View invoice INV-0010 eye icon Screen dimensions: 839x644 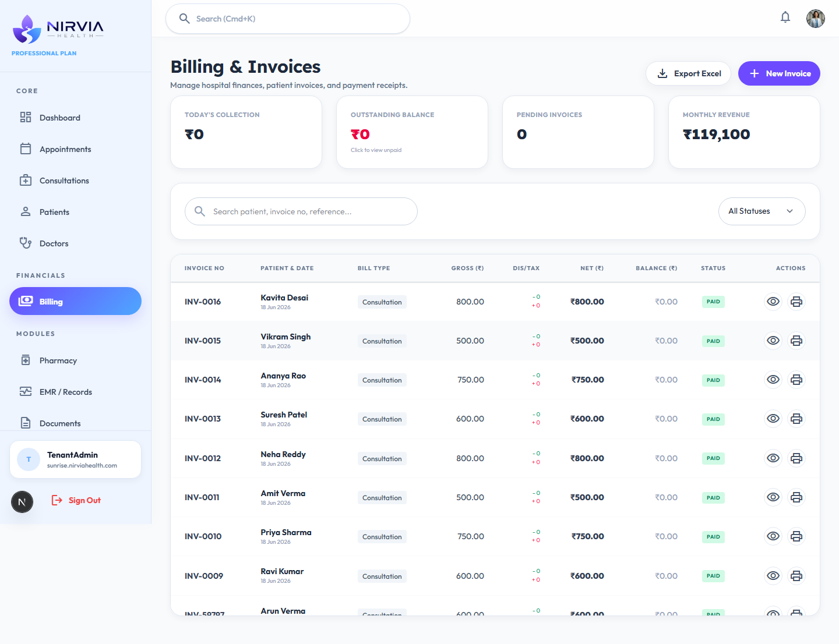click(773, 536)
